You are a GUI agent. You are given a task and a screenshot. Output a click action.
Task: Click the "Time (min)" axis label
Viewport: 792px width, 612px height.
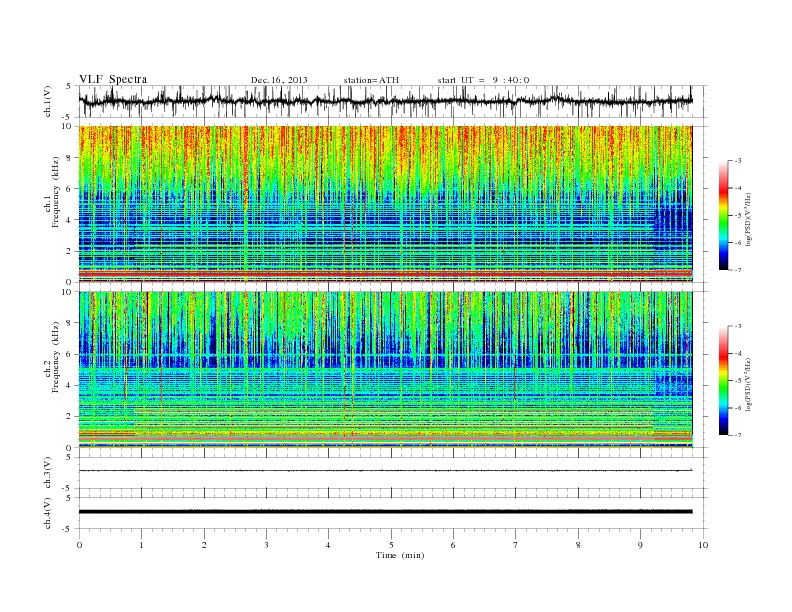400,555
